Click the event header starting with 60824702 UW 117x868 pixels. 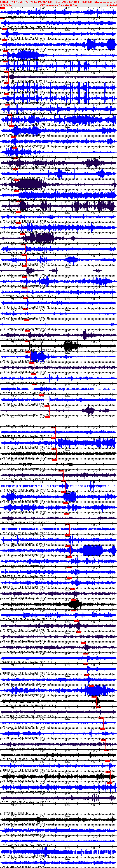(58, 2)
